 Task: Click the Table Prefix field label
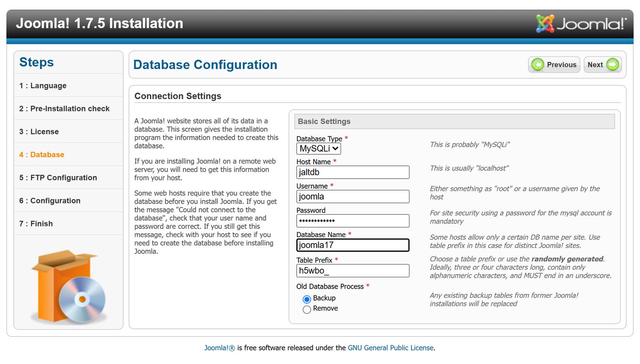tap(317, 260)
